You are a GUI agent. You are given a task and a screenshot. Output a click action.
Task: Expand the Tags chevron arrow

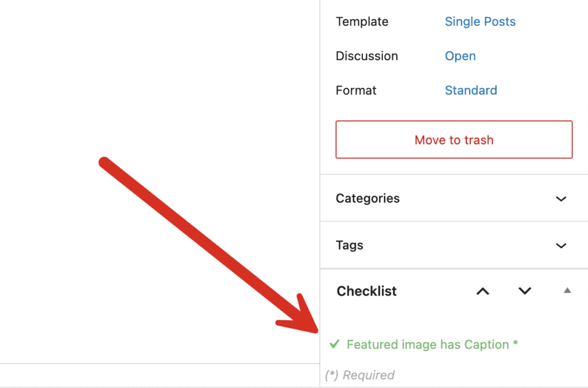tap(561, 246)
